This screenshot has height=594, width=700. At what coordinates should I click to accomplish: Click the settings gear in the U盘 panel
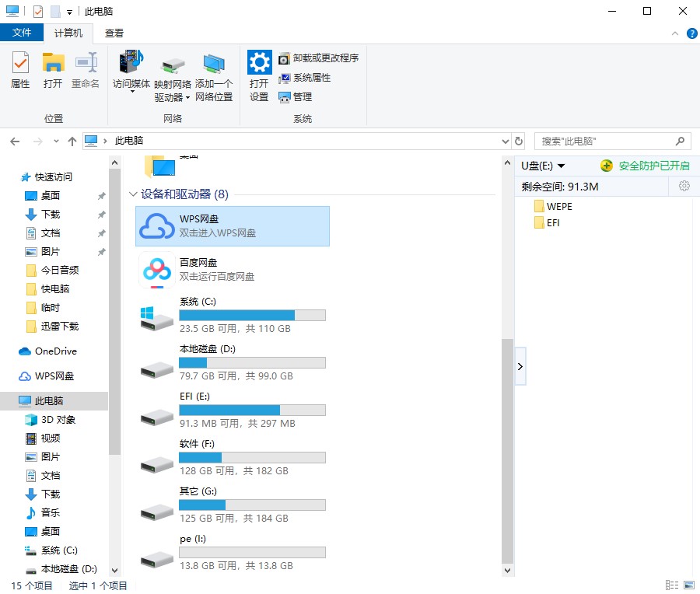pos(684,186)
